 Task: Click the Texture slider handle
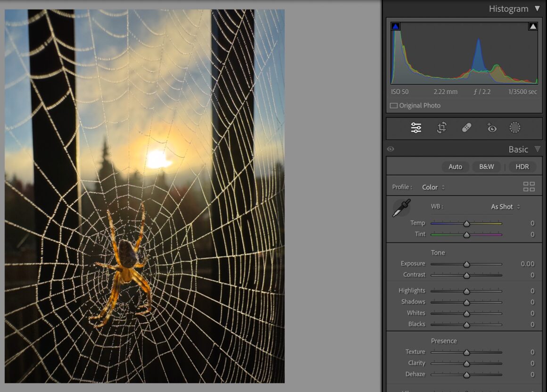[466, 352]
